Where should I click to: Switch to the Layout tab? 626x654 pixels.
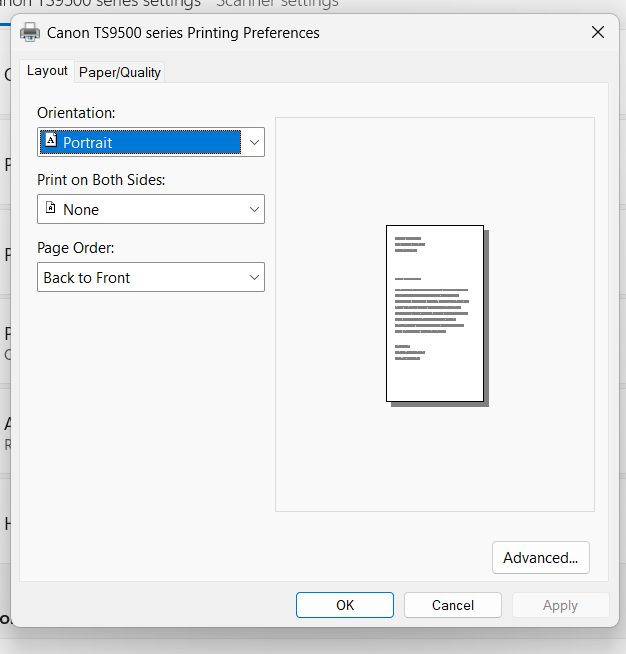click(47, 71)
